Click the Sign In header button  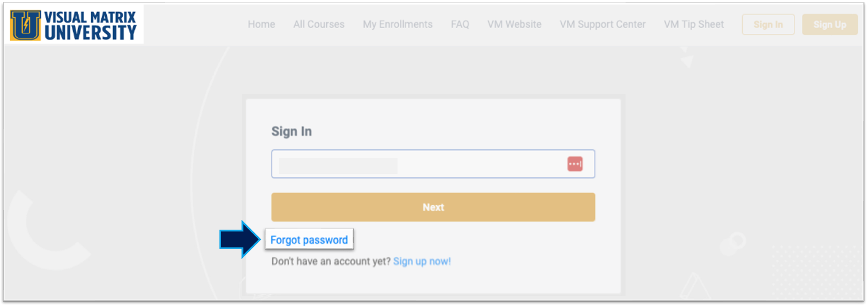(768, 25)
